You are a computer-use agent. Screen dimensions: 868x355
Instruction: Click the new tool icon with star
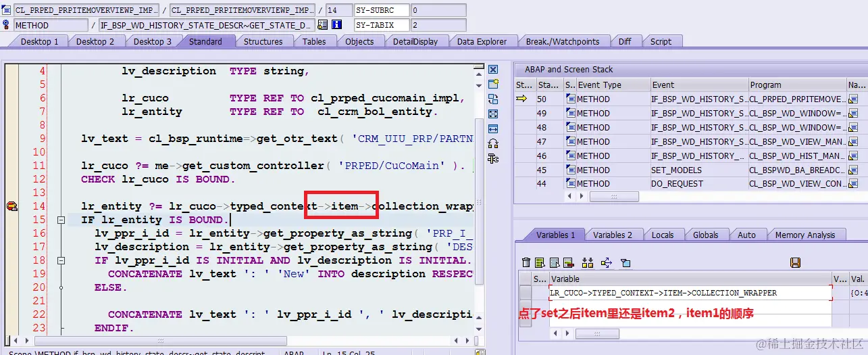point(493,84)
